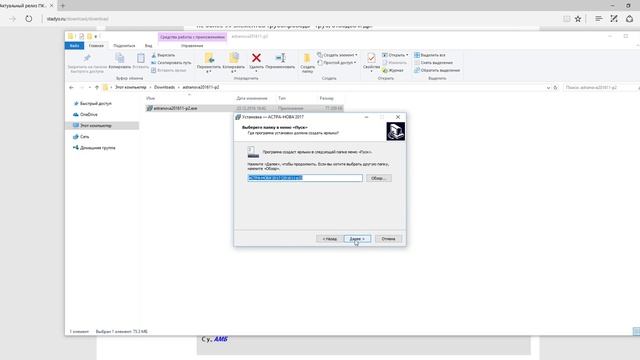Open the Открыть dropdown in ribbon
The width and height of the screenshot is (640, 360).
[x=395, y=55]
